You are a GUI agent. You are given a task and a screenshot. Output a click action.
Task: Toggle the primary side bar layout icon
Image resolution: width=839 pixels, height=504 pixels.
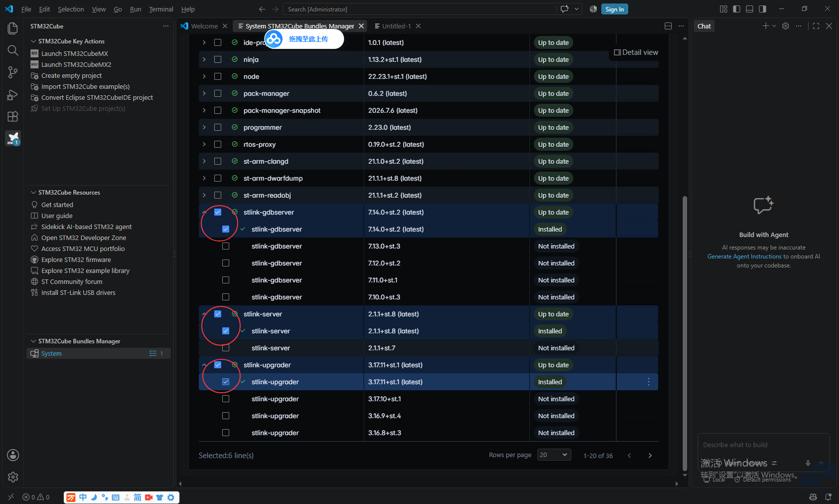[737, 9]
